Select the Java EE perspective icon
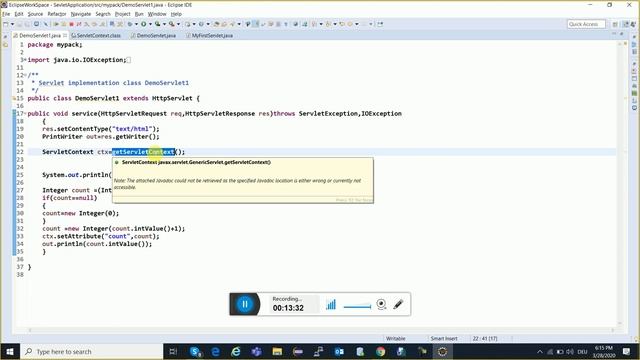This screenshot has width=640, height=360. 626,24
